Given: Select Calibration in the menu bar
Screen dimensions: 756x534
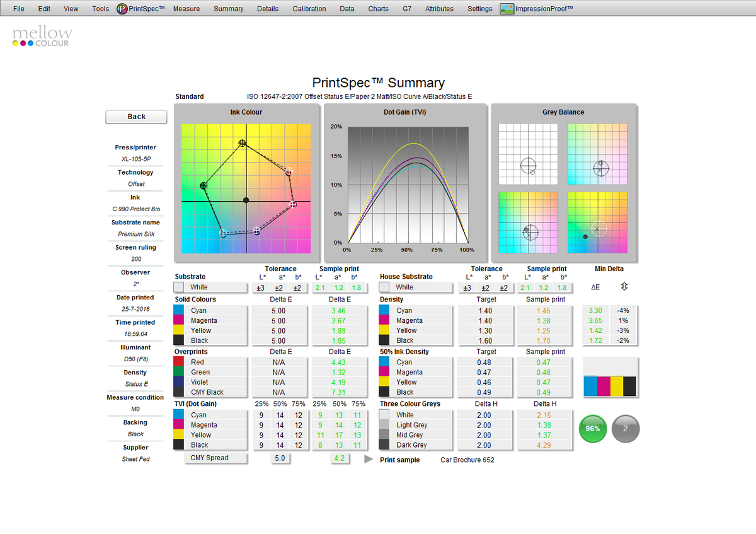Looking at the screenshot, I should (309, 9).
